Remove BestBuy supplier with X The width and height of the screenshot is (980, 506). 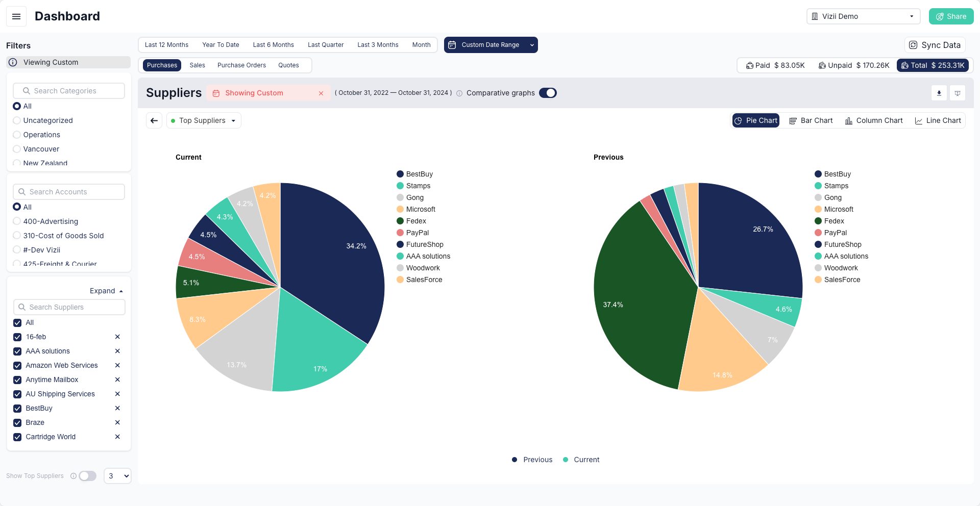pyautogui.click(x=117, y=408)
